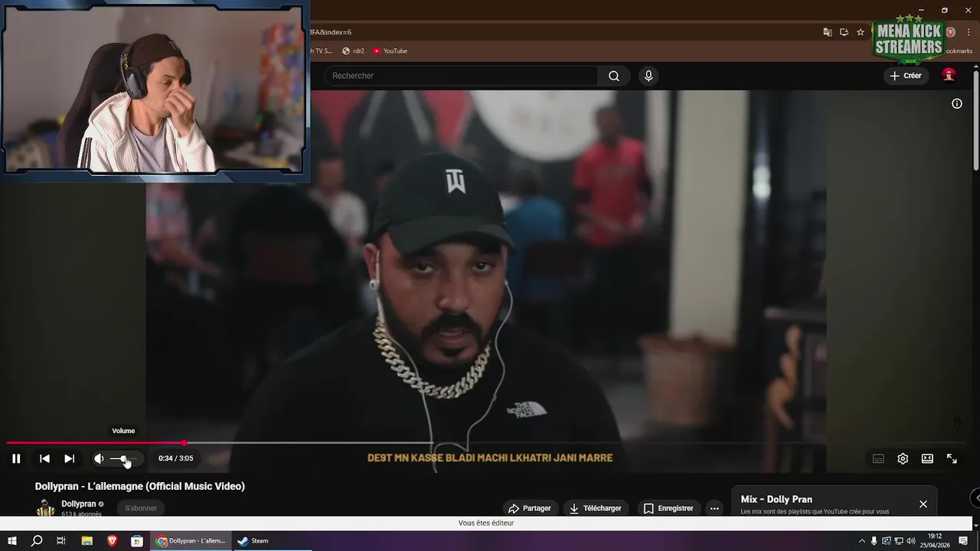Subscribe with the S'abonner button
Viewport: 980px width, 551px height.
141,508
